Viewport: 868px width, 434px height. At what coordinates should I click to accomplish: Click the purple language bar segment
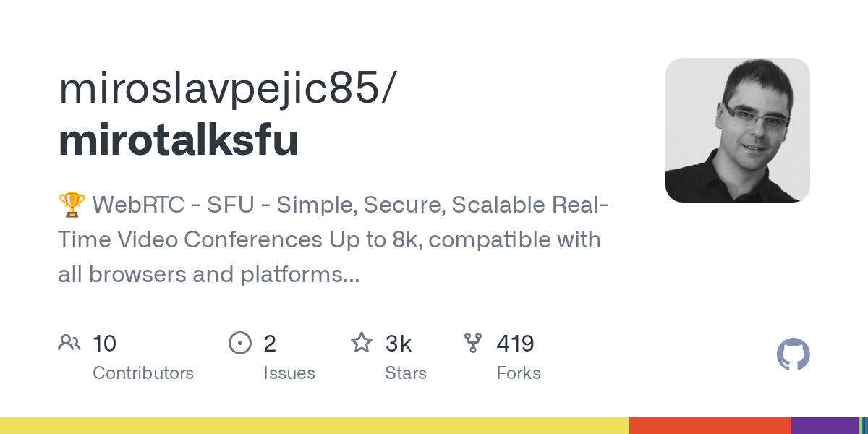(824, 425)
